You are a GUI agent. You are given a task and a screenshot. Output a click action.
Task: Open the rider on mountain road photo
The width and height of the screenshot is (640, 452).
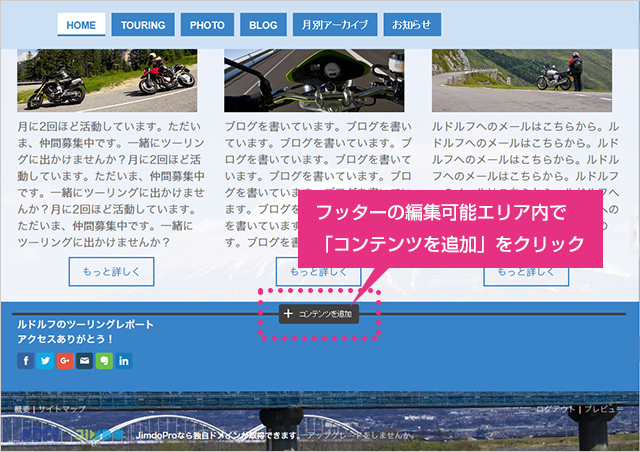(x=522, y=80)
